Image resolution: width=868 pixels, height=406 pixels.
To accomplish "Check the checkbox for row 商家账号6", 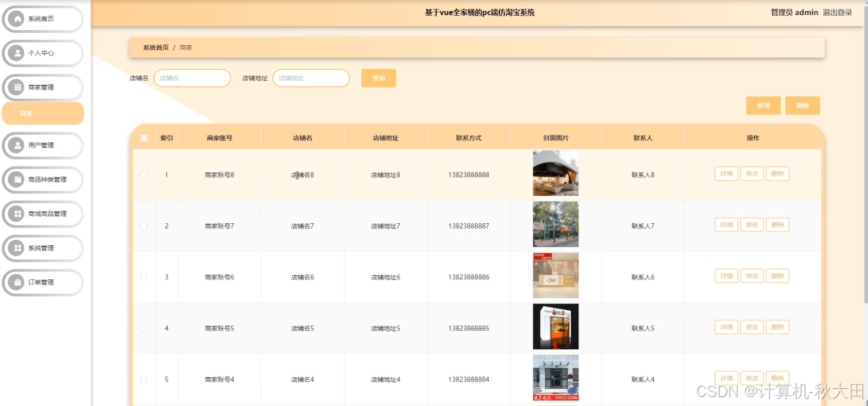I will click(144, 277).
